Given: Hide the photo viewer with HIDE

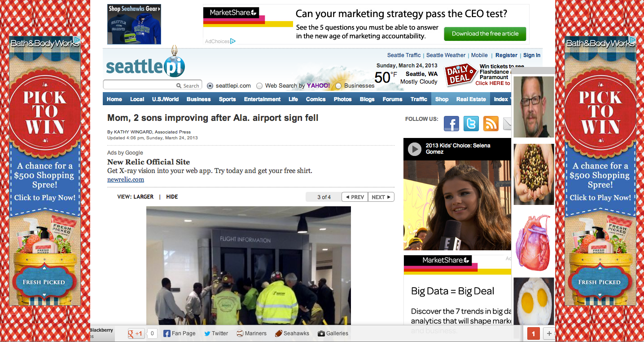Looking at the screenshot, I should [x=172, y=197].
